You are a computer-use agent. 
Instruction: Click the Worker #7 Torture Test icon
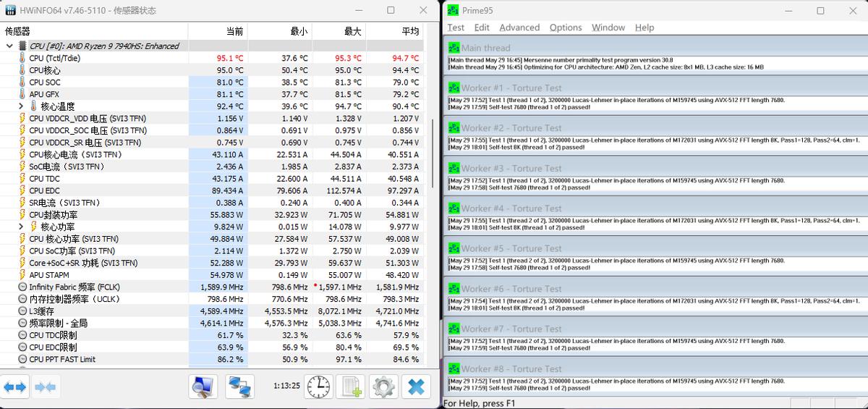pyautogui.click(x=454, y=328)
